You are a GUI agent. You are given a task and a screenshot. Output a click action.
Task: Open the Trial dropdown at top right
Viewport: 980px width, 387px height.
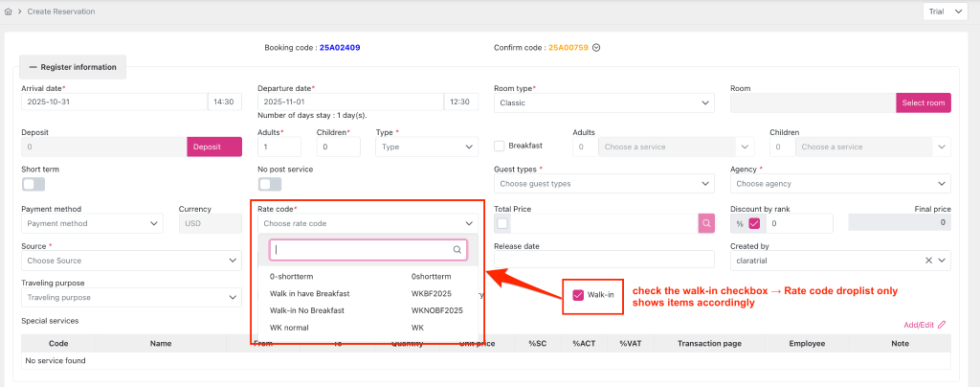[948, 11]
